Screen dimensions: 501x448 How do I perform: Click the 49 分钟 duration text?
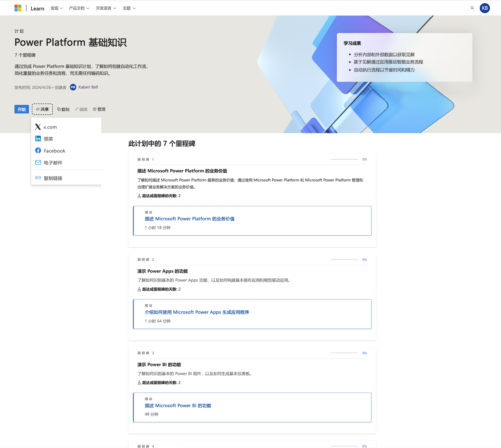(x=152, y=414)
